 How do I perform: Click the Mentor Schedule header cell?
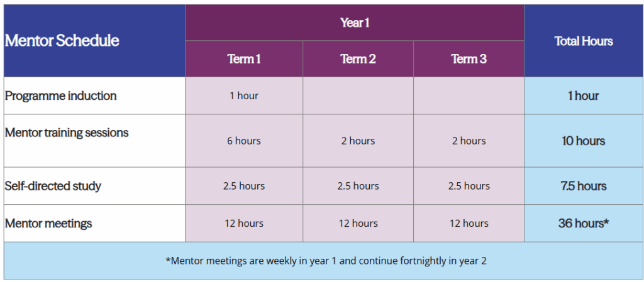(x=94, y=41)
